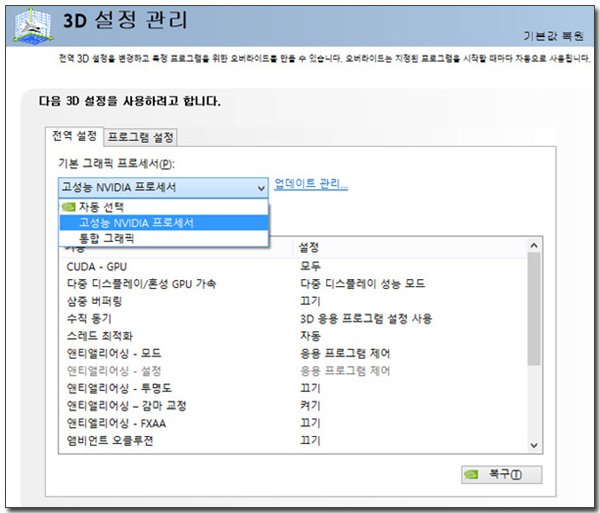Select 통합 그래픽 from the dropdown list
Screen dimensions: 600x513
[106, 239]
